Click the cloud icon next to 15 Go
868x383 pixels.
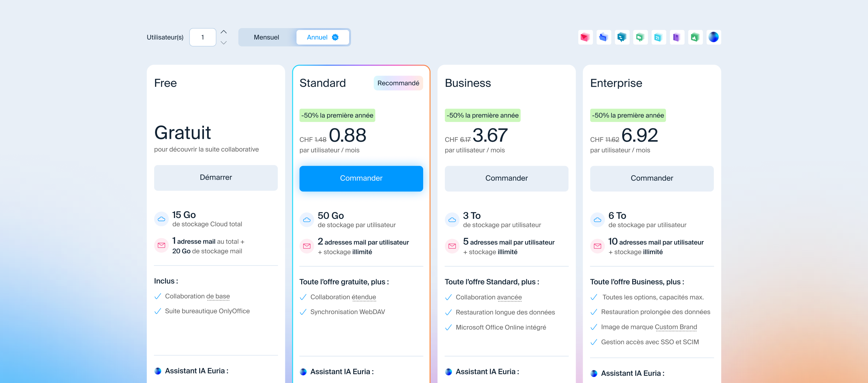pos(161,219)
